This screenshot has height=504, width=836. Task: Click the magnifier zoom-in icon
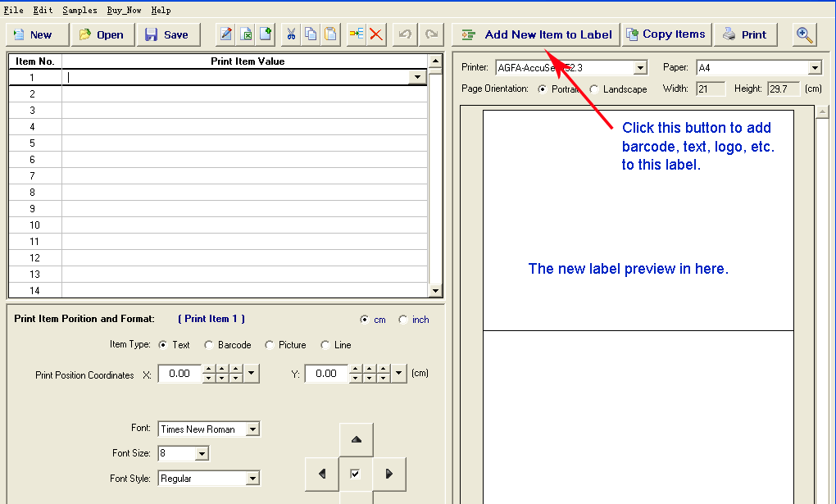tap(805, 34)
